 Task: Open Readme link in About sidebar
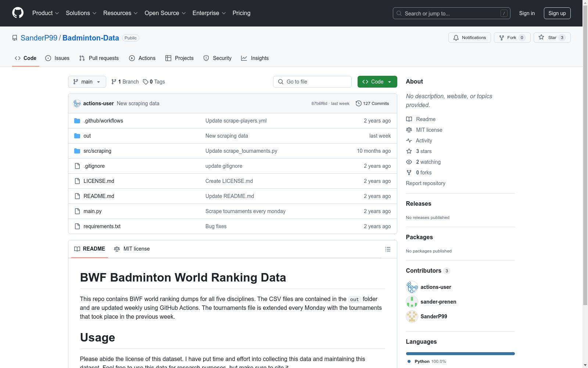421,119
